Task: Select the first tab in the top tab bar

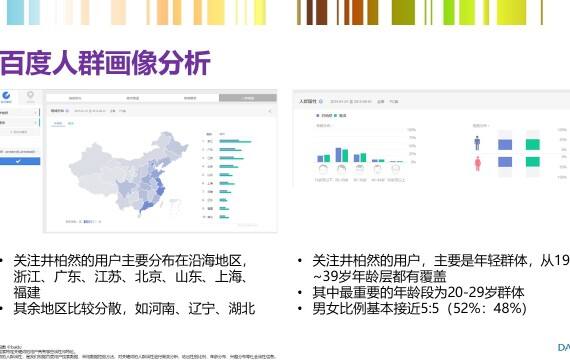Action: [x=75, y=98]
